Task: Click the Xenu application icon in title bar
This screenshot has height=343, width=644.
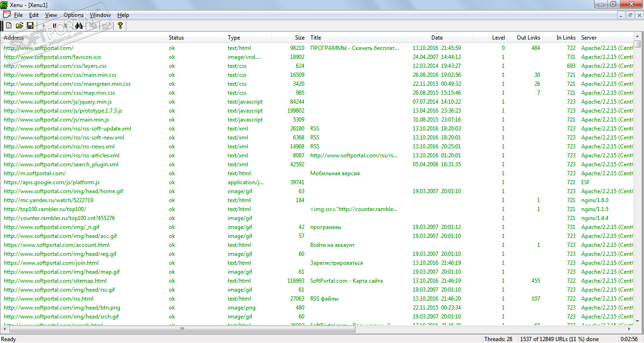Action: pyautogui.click(x=4, y=4)
